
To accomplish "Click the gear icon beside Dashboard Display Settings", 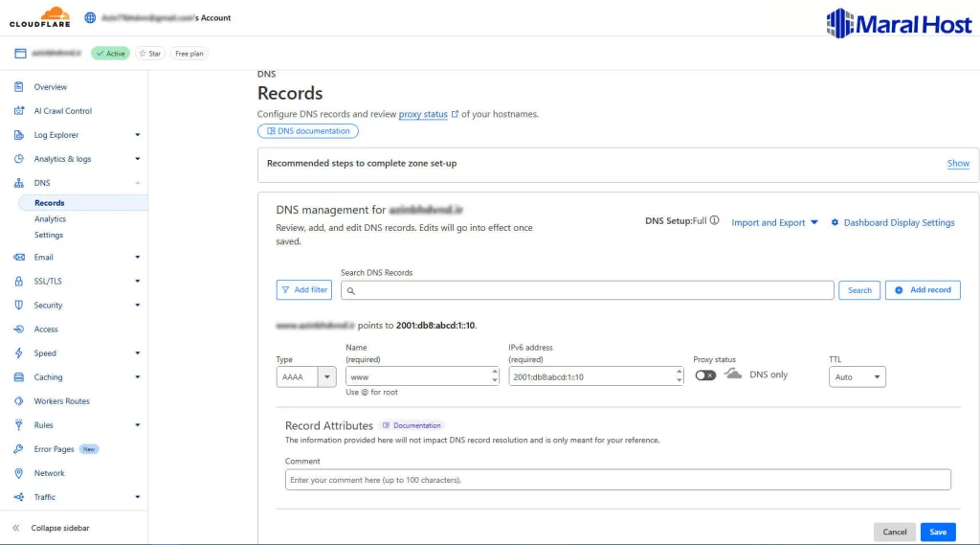I will [835, 223].
